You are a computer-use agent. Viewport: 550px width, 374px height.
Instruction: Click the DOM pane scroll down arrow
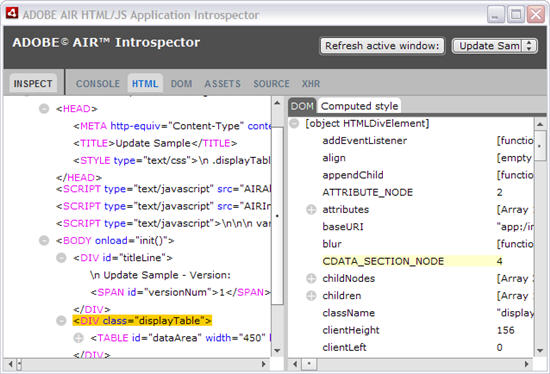click(540, 350)
